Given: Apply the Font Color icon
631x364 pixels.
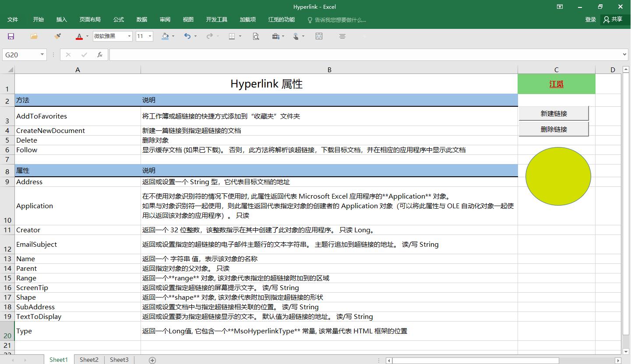Looking at the screenshot, I should point(79,36).
